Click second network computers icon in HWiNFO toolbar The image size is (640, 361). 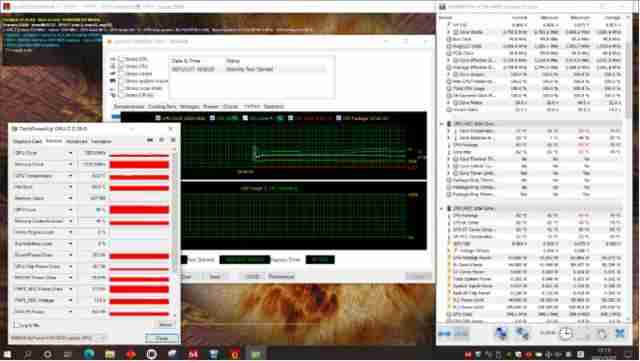[x=522, y=333]
